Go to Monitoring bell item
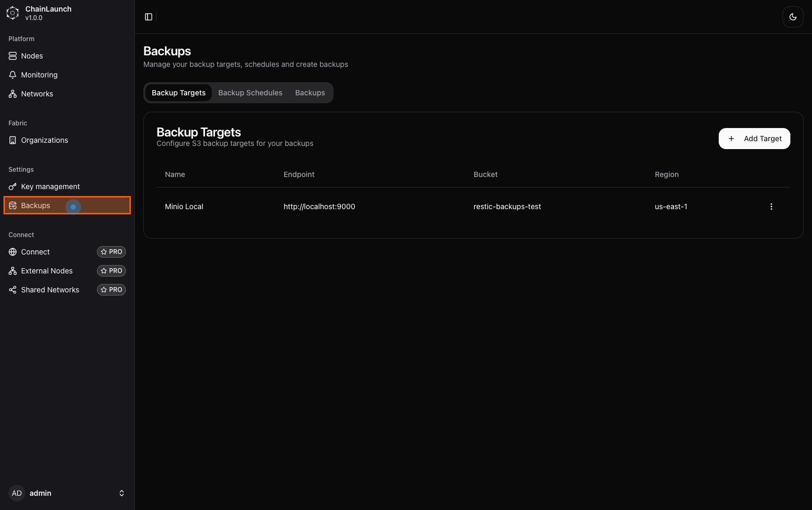 (x=39, y=75)
